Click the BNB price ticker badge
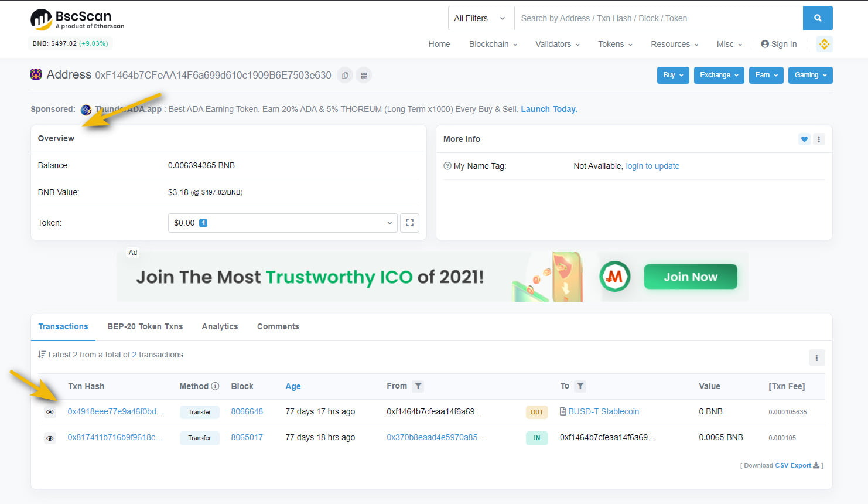 (70, 43)
